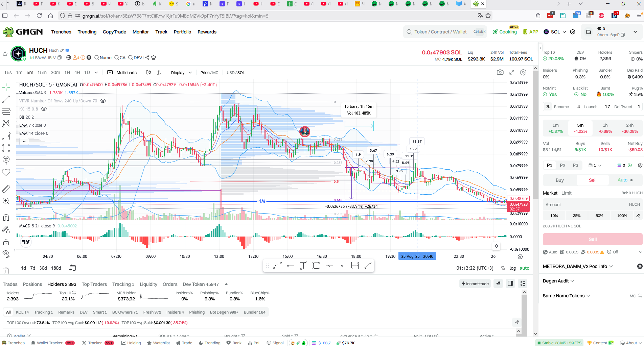Open the CopyTrade page
Viewport: 644px width, 346px height.
(x=114, y=32)
